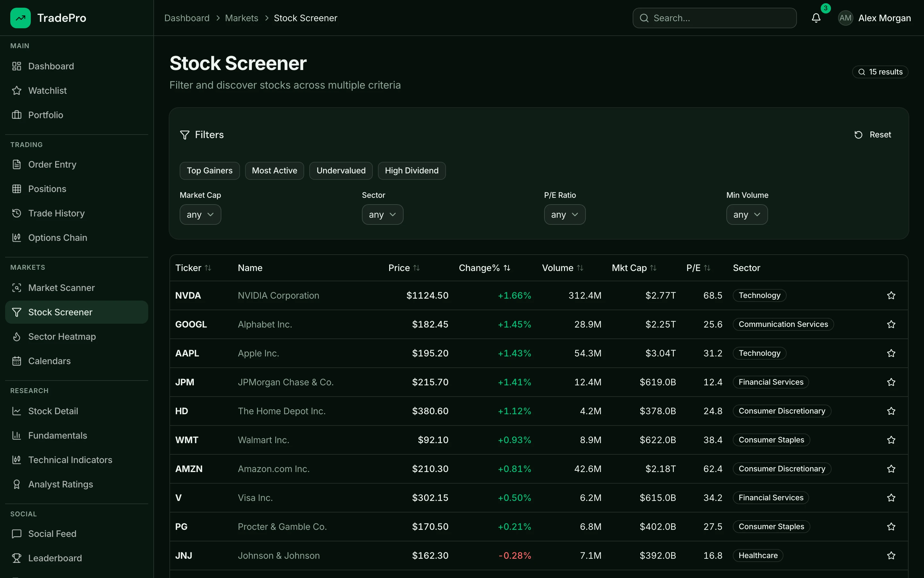The image size is (924, 578).
Task: Click Walmart Inc. company name
Action: 263,440
